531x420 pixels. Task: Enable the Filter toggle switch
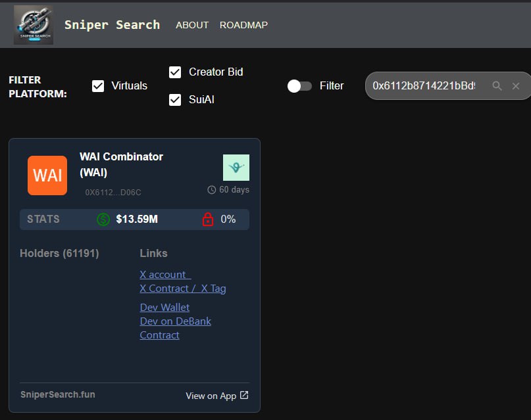click(x=299, y=85)
